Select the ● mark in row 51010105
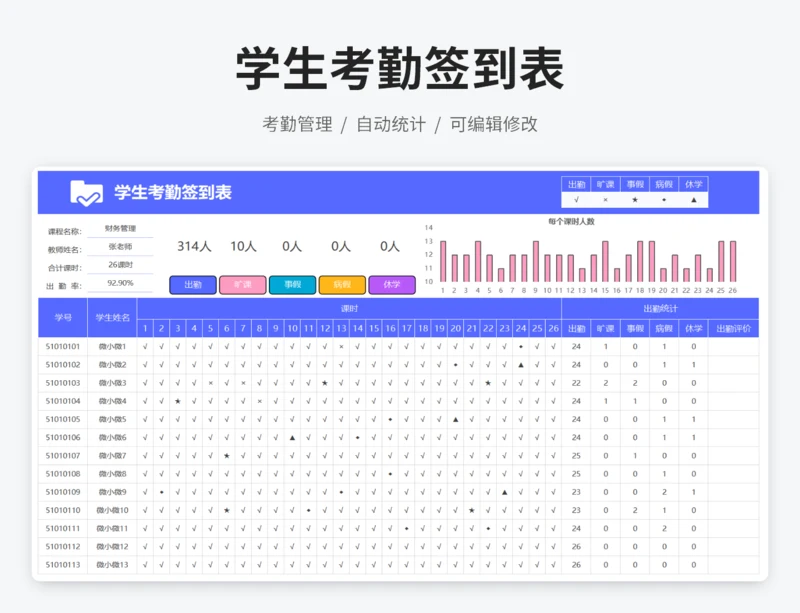This screenshot has height=613, width=800. pos(390,420)
